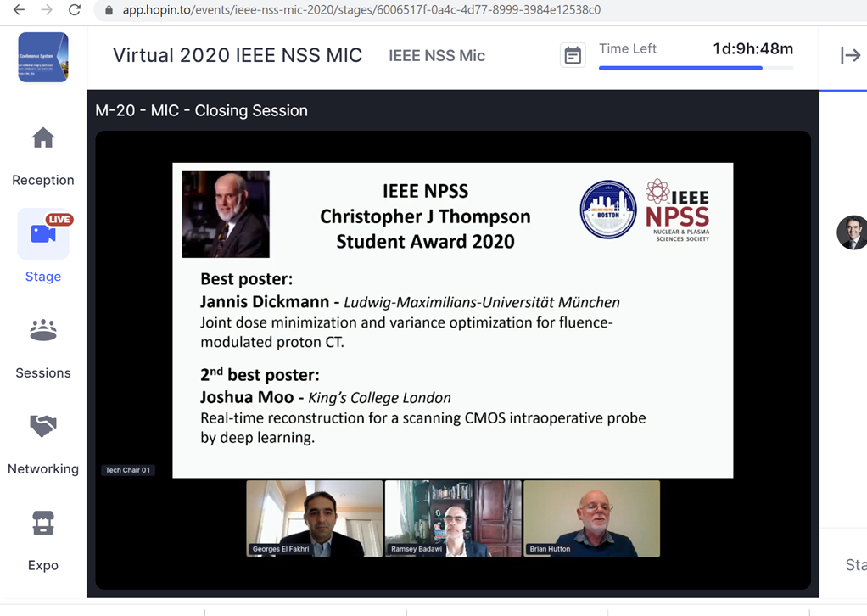Viewport: 867px width, 616px height.
Task: Click the IEEE NSS Mic organizer name
Action: pos(437,55)
